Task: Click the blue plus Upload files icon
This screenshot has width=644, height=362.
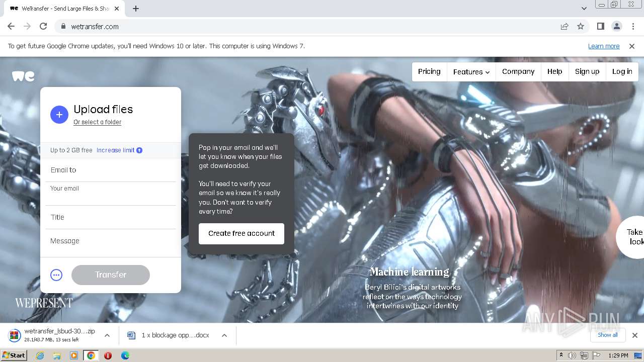Action: pyautogui.click(x=59, y=115)
